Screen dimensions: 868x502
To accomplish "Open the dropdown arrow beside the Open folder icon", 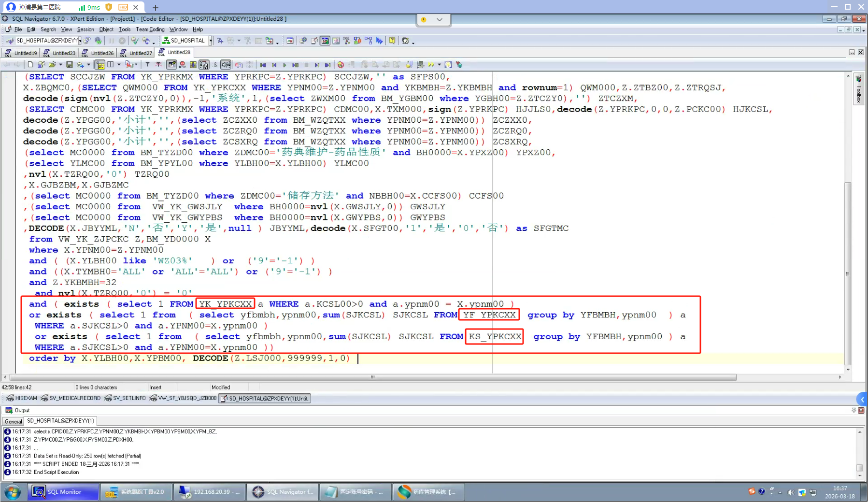I will pyautogui.click(x=60, y=65).
